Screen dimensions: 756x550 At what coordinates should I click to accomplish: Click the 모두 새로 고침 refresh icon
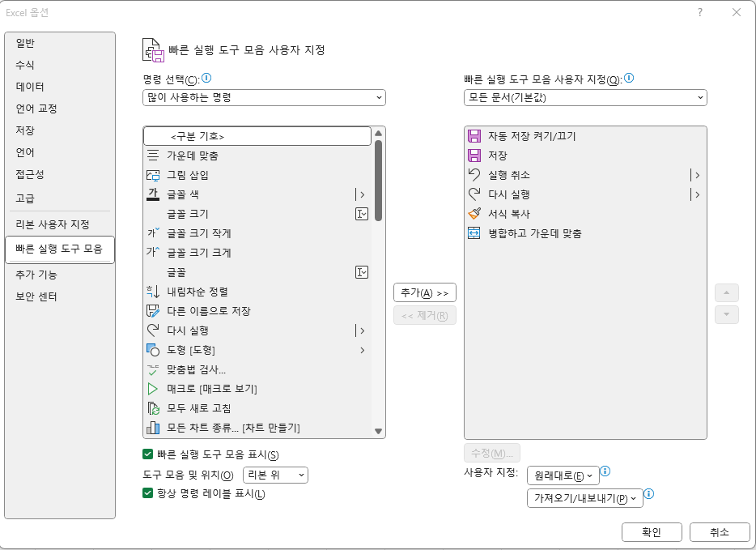(x=153, y=408)
